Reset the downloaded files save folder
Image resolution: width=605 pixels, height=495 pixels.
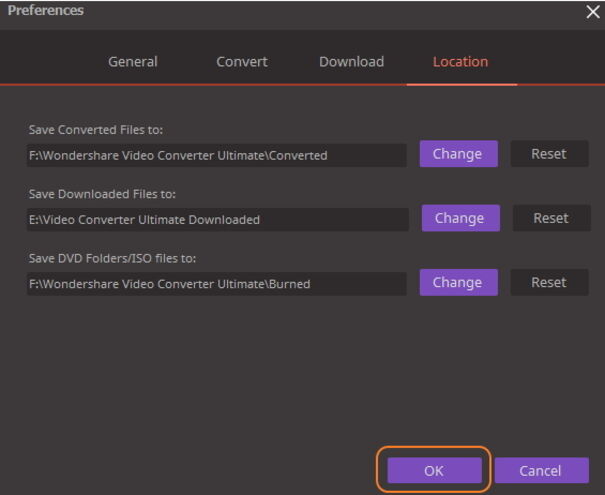click(551, 218)
